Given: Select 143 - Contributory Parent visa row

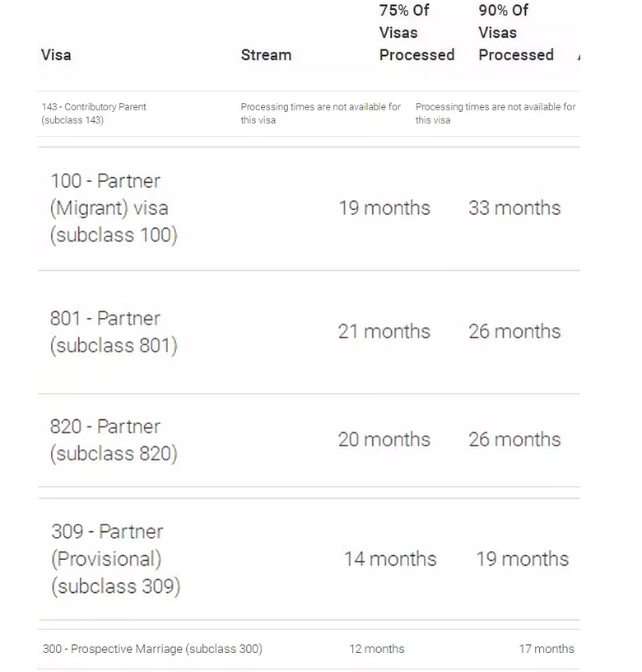Looking at the screenshot, I should coord(94,114).
